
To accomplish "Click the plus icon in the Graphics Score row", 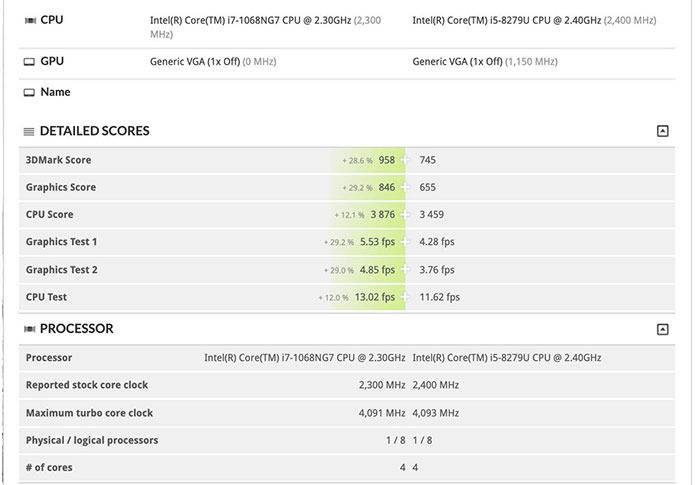I will [x=404, y=188].
